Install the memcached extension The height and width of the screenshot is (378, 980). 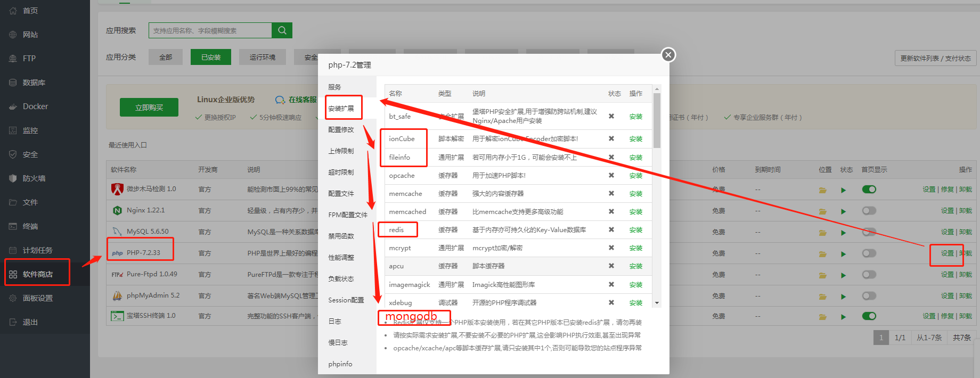635,212
